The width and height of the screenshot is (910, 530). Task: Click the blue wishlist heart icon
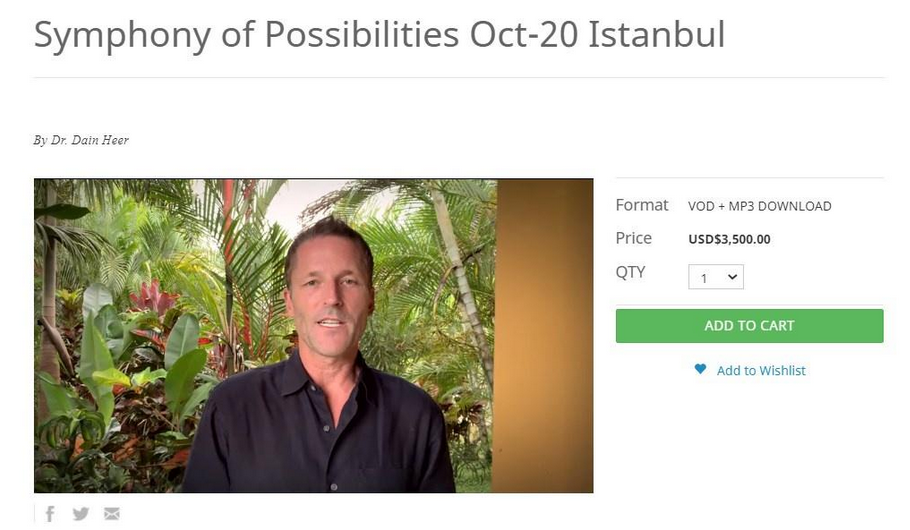click(x=700, y=370)
